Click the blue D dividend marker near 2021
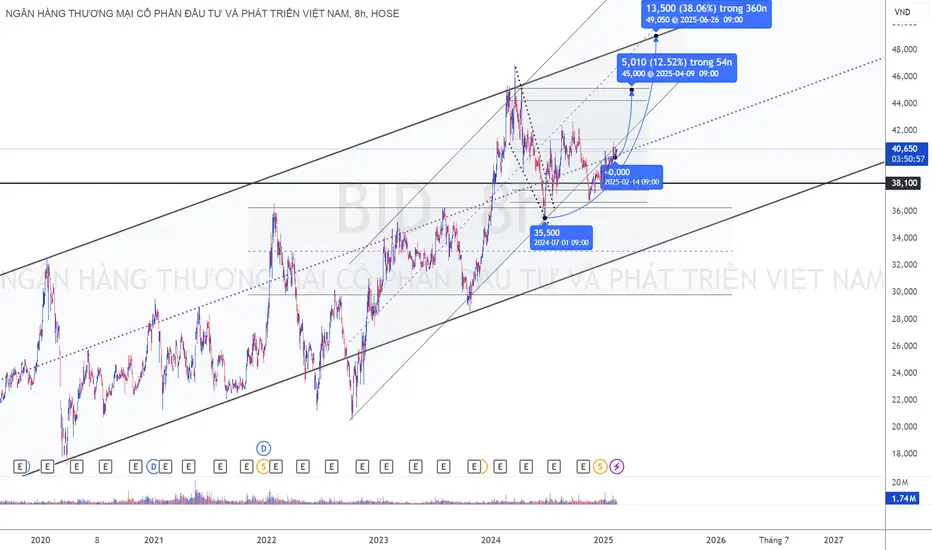This screenshot has width=932, height=550. [153, 466]
